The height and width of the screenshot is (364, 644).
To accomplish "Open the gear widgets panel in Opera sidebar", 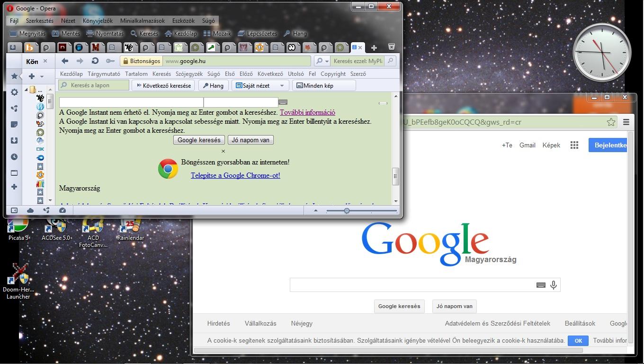I will click(x=14, y=92).
